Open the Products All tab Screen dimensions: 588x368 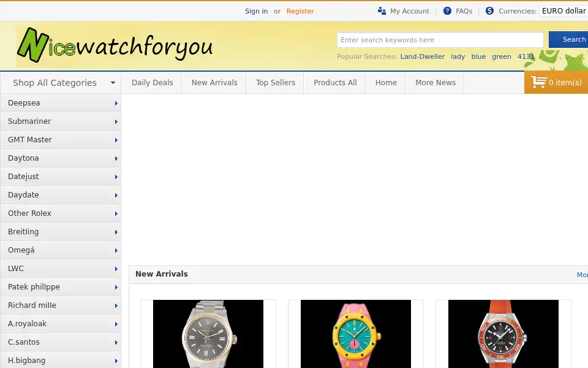point(335,83)
